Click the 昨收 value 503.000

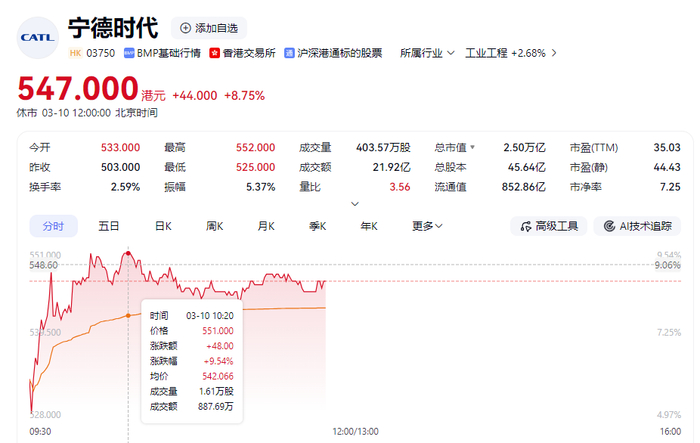coord(121,167)
